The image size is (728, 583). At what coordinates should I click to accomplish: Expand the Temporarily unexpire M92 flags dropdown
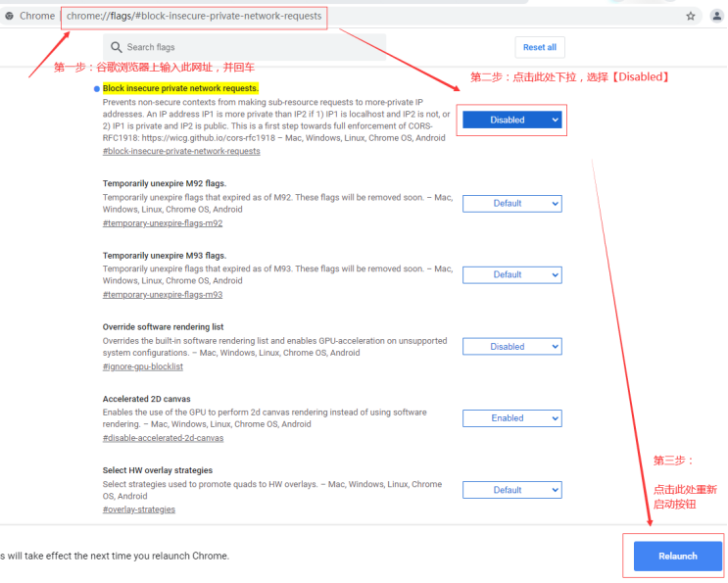[511, 204]
